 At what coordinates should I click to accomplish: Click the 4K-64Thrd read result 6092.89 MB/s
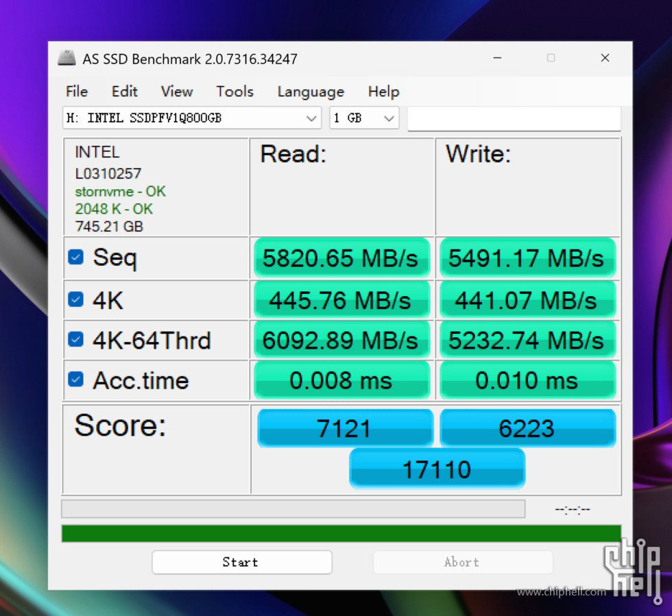(341, 340)
